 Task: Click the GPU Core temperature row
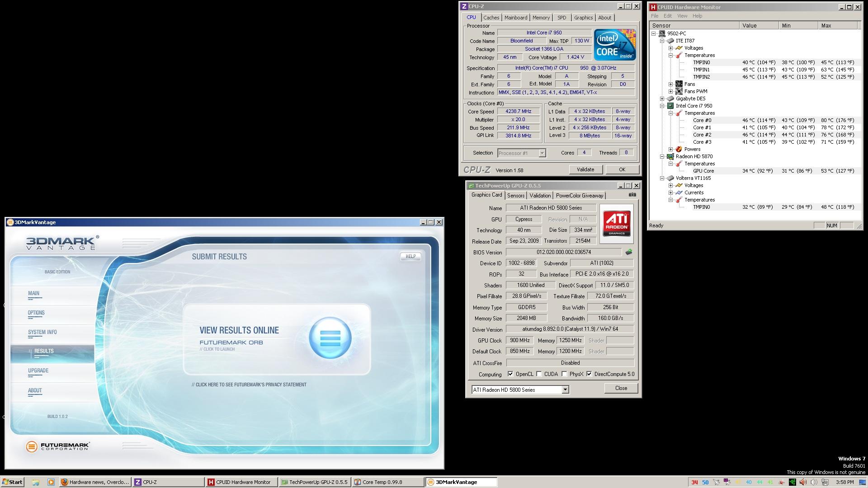755,171
